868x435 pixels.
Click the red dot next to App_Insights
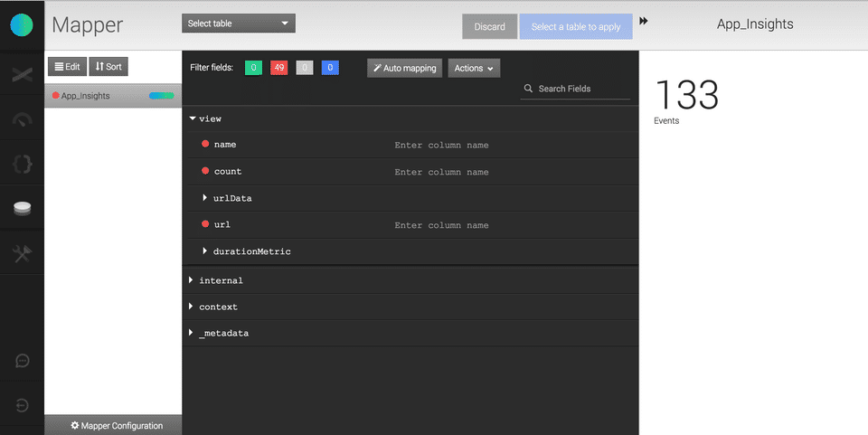(55, 95)
